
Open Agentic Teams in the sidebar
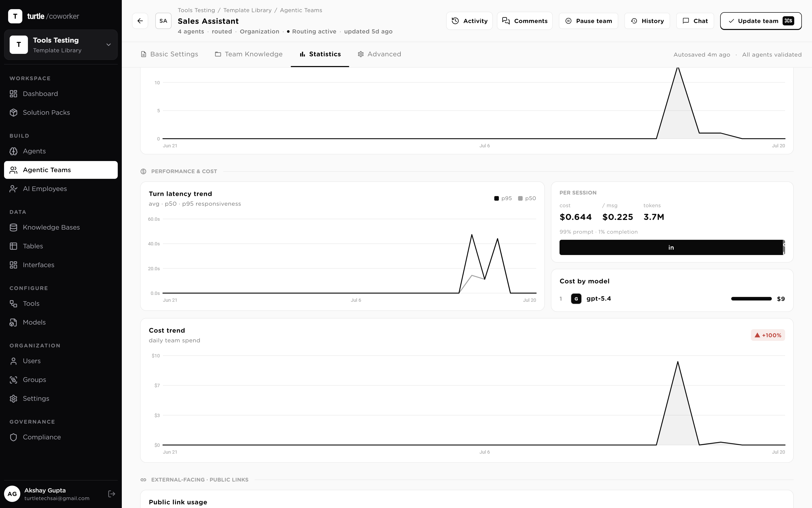coord(61,170)
